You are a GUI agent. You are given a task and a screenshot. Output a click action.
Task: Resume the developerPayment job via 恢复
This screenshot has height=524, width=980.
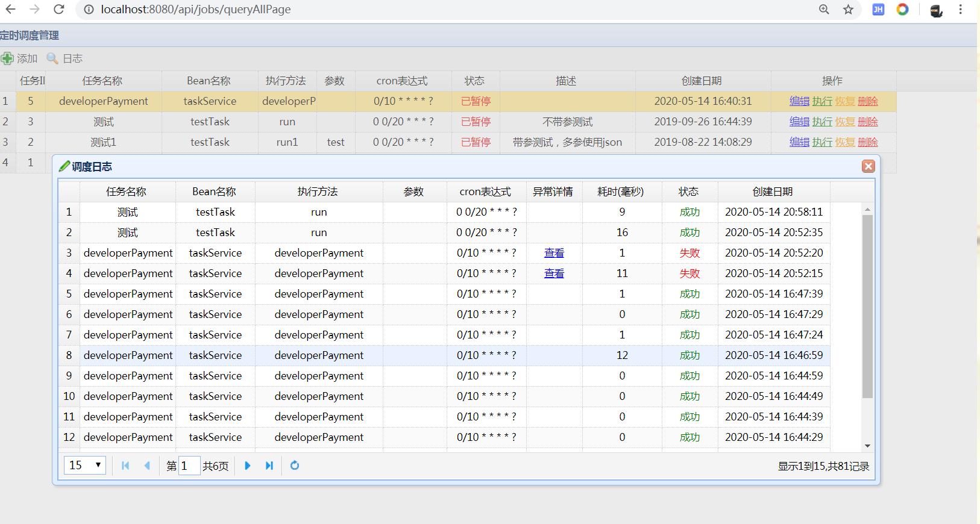[x=845, y=101]
